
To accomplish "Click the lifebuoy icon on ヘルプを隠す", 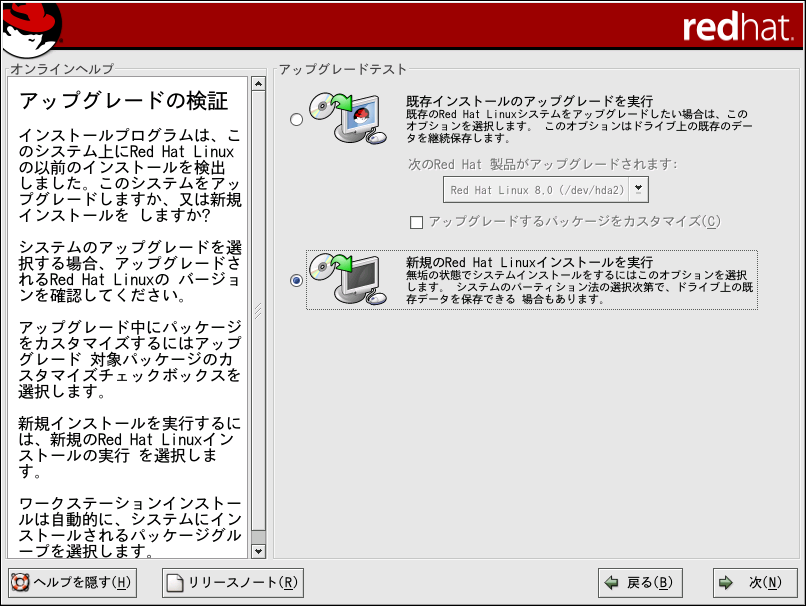I will pos(20,582).
